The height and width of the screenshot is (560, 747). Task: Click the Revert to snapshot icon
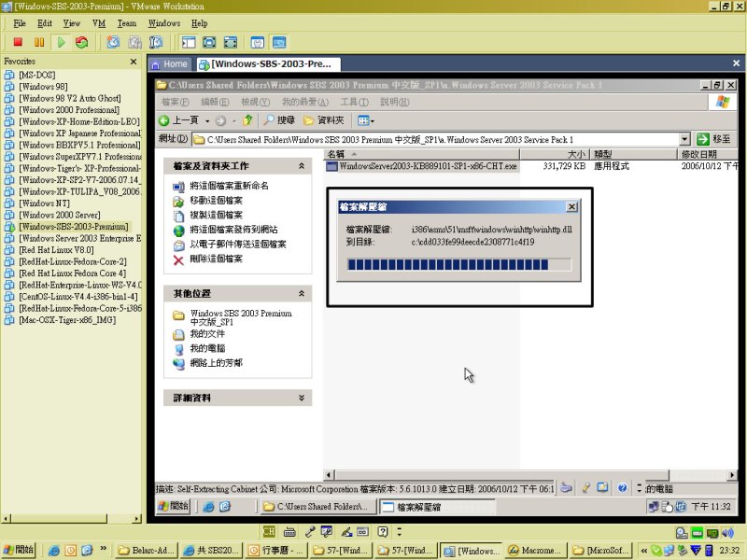pos(134,42)
